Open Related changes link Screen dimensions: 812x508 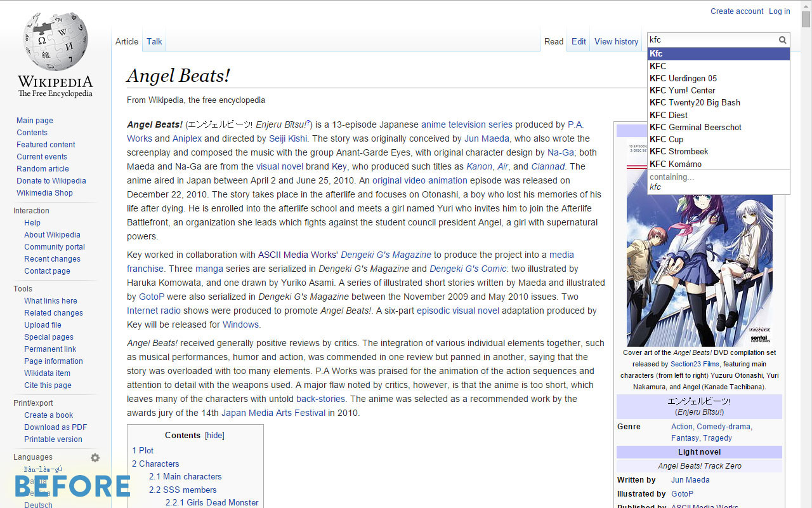tap(53, 313)
